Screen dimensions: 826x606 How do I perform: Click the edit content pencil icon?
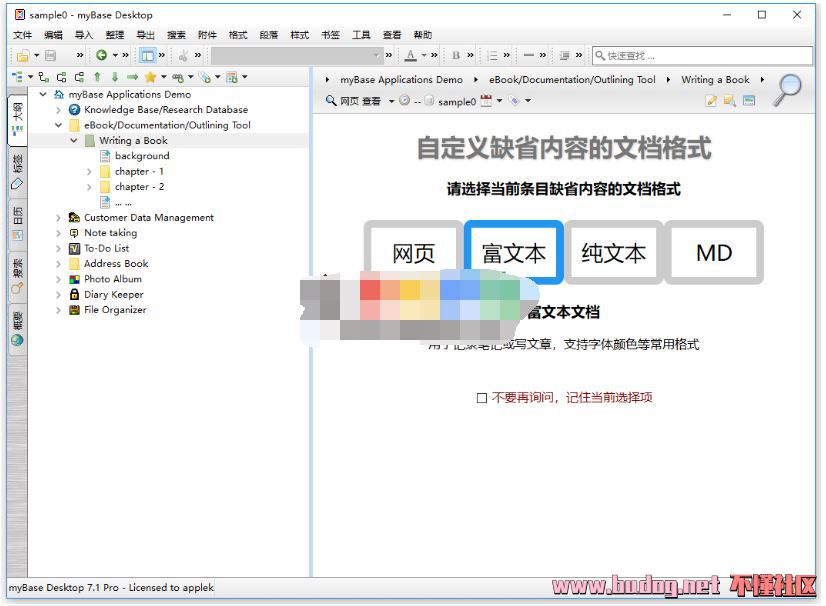pyautogui.click(x=711, y=101)
